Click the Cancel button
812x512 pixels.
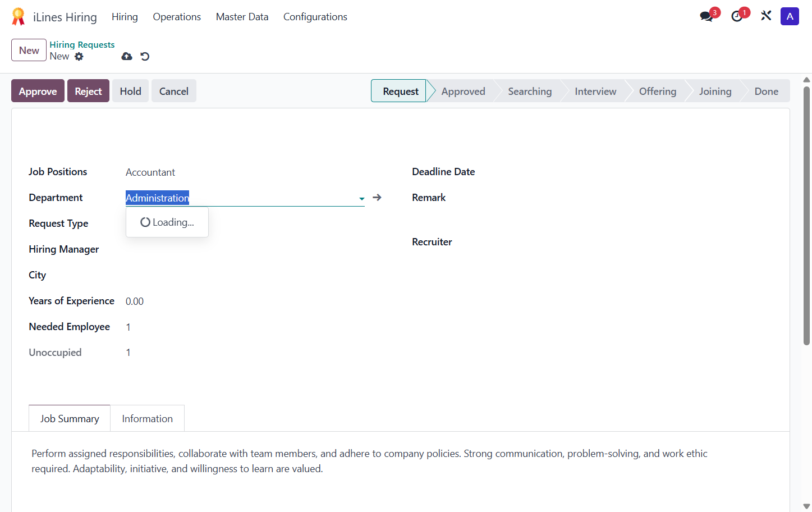tap(173, 91)
